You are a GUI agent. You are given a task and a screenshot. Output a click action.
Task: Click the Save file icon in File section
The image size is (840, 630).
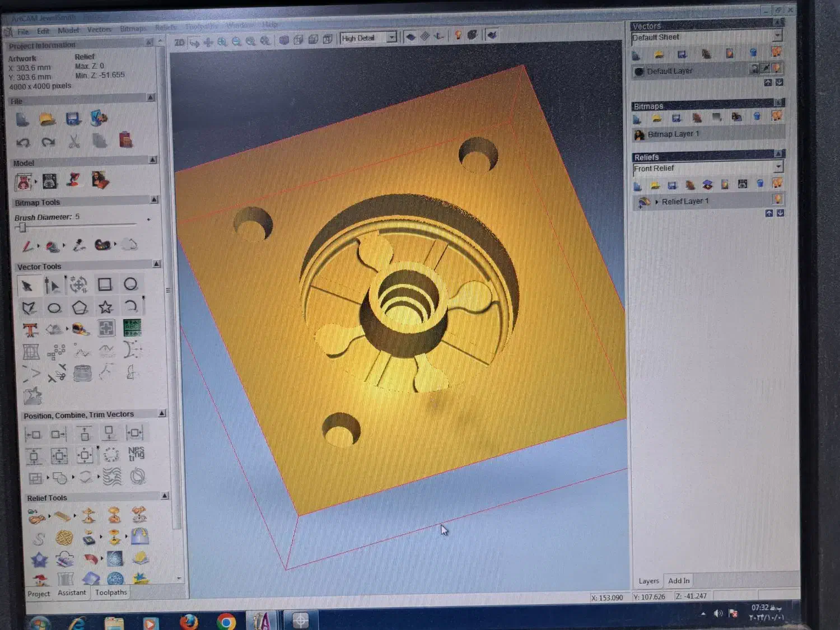(73, 119)
